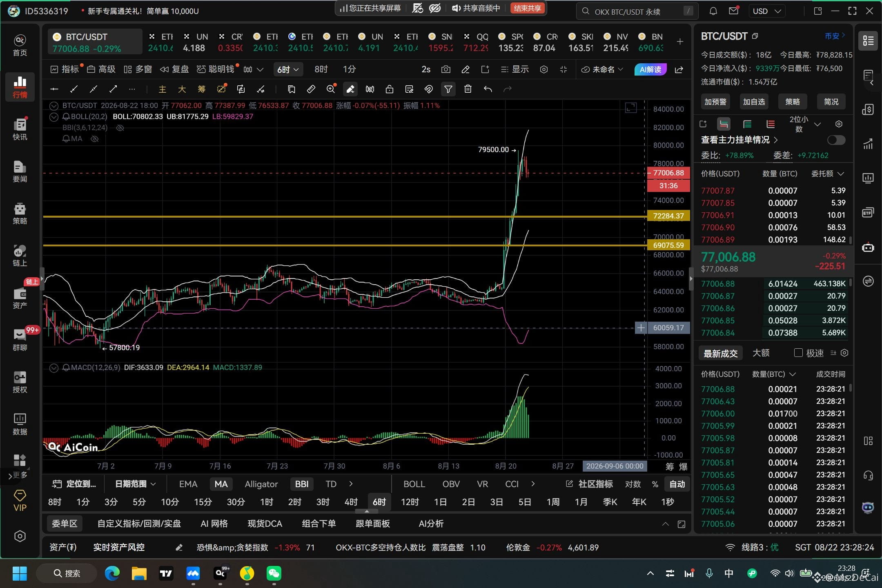882x588 pixels.
Task: Toggle the 查看主力挂单情况 switch
Action: coord(836,140)
